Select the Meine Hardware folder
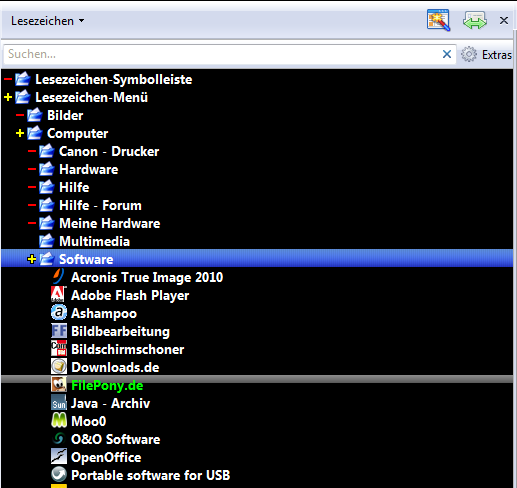Viewport: 517px width, 488px height. [x=110, y=223]
